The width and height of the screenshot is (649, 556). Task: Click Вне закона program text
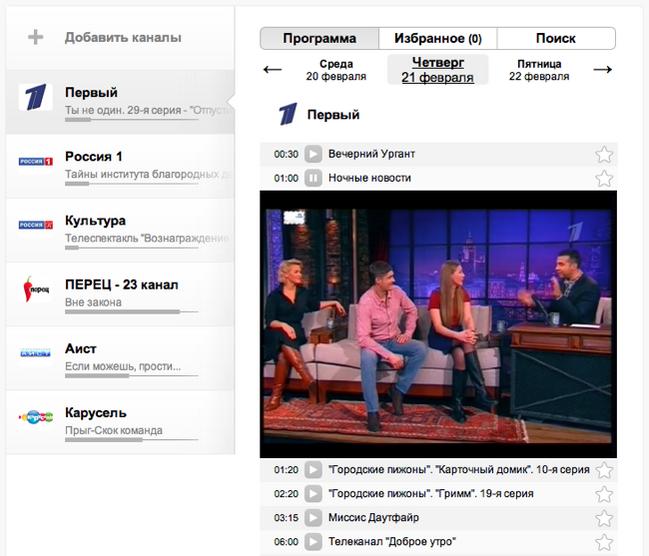[93, 302]
